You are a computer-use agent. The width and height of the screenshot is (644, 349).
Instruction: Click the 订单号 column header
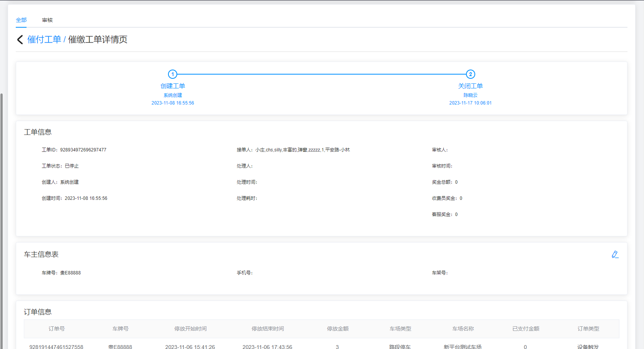[x=57, y=329]
